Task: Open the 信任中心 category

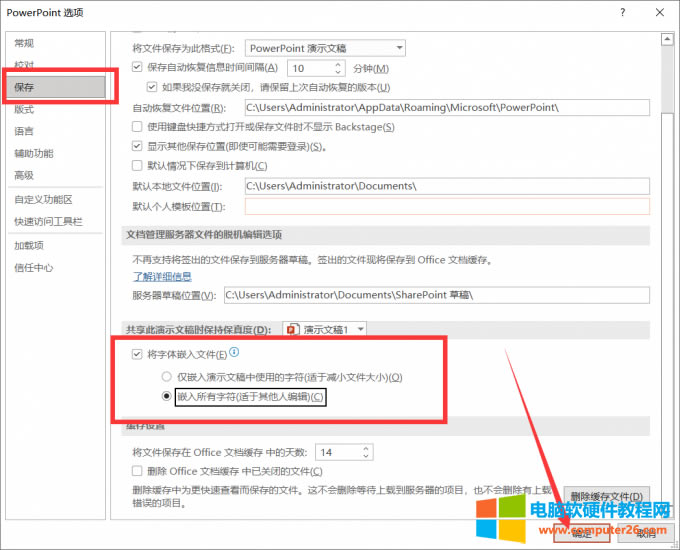Action: pyautogui.click(x=56, y=268)
